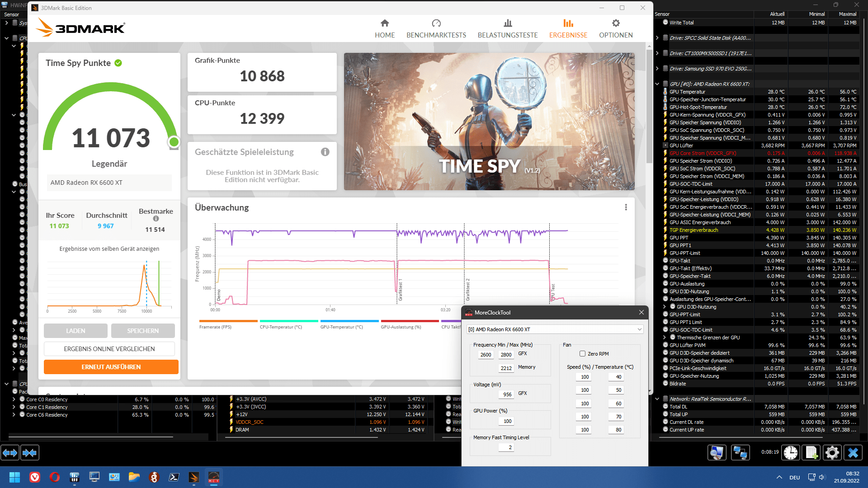Viewport: 868px width, 488px height.
Task: Click the info icon beside Geschätzte Spieleleistung
Action: tap(325, 152)
